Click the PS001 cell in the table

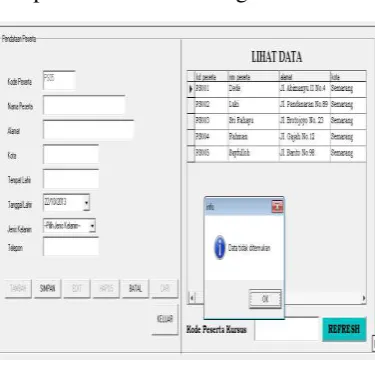[211, 89]
